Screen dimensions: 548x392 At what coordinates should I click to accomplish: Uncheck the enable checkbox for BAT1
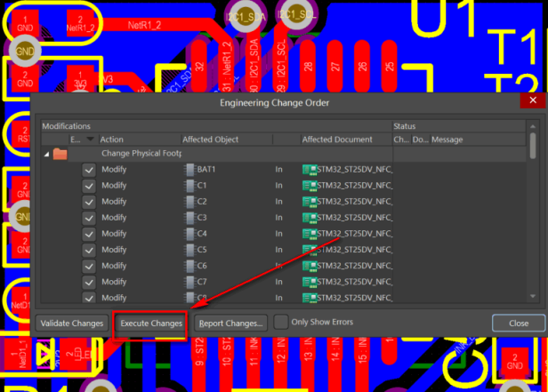[89, 170]
